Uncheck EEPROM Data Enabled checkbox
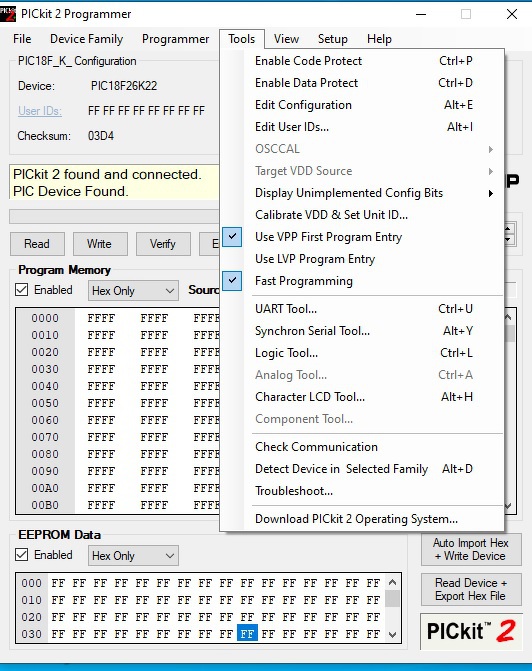 click(21, 555)
